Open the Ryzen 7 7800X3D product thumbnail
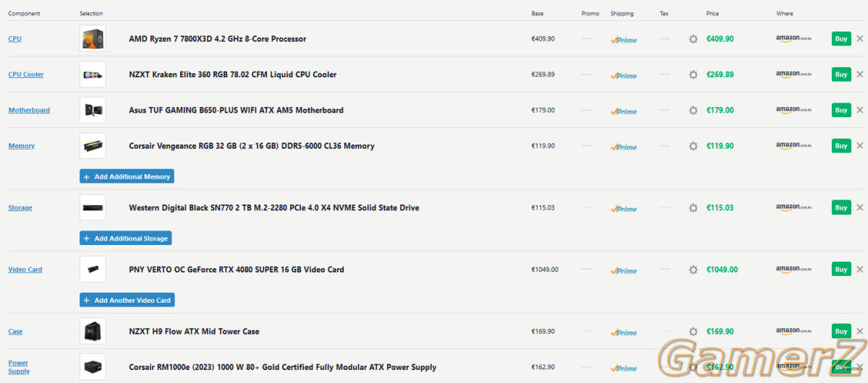This screenshot has height=383, width=868. pos(93,39)
